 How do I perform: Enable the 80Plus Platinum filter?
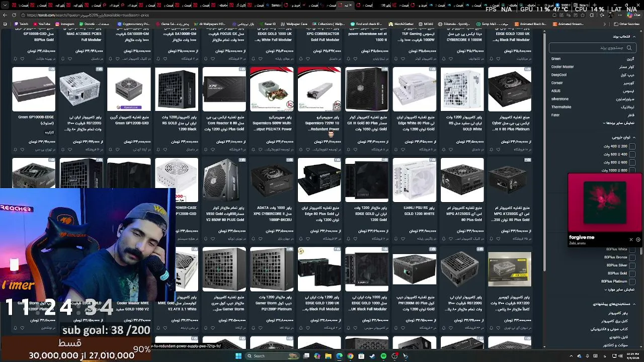[x=631, y=282]
